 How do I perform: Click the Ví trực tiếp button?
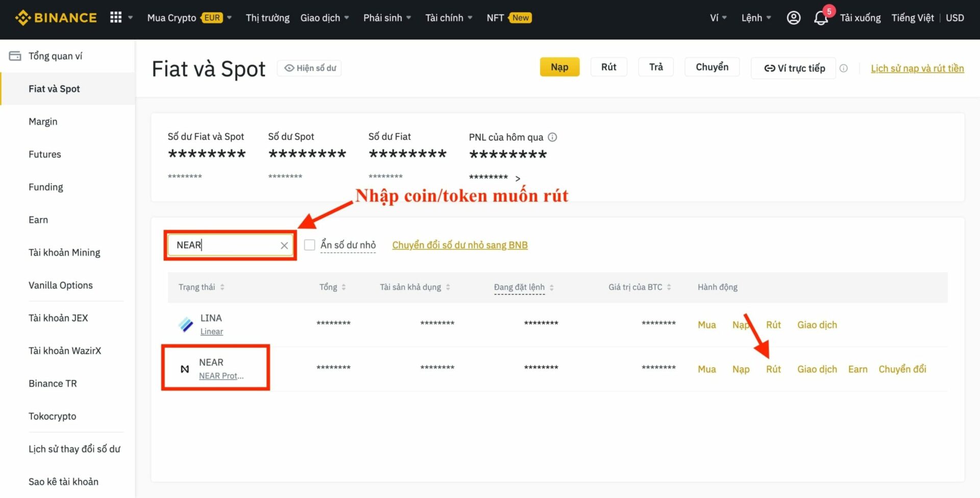click(x=794, y=68)
